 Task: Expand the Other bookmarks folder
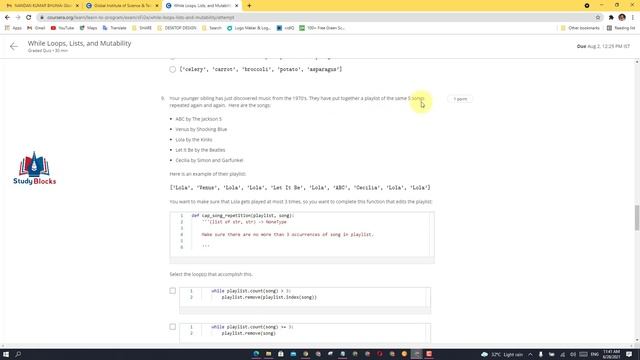[x=580, y=28]
